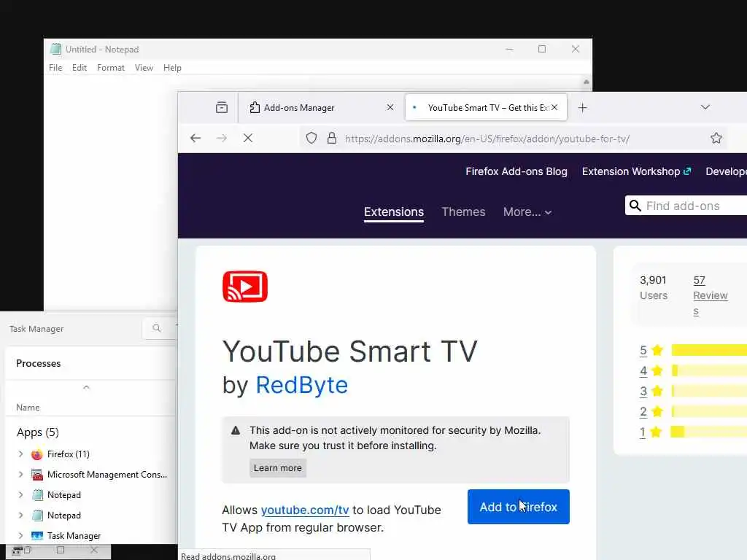
Task: Open Firefox Add-ons Blog link
Action: click(516, 171)
